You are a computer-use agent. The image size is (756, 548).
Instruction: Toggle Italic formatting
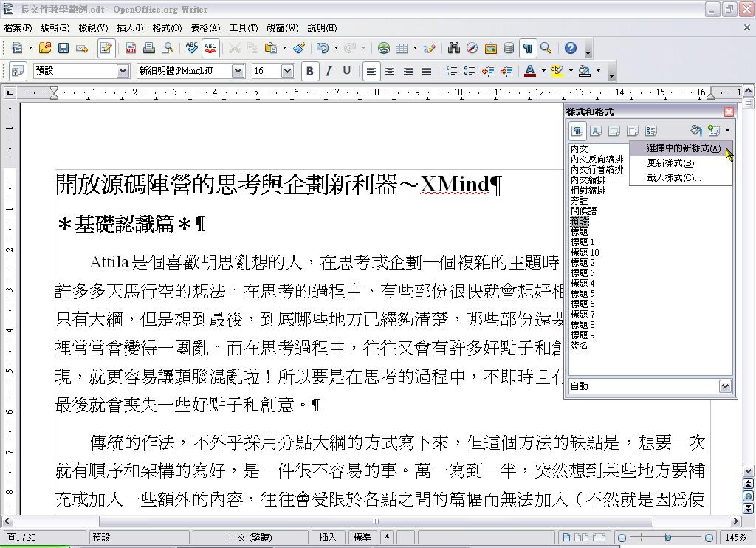(x=329, y=72)
